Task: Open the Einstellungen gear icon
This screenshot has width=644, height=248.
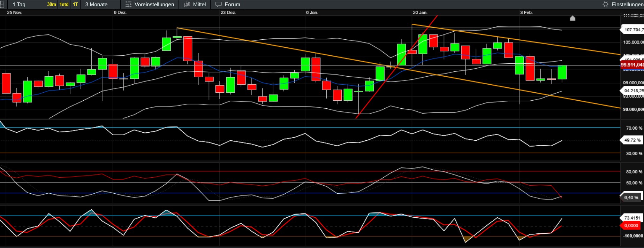Action: click(606, 4)
